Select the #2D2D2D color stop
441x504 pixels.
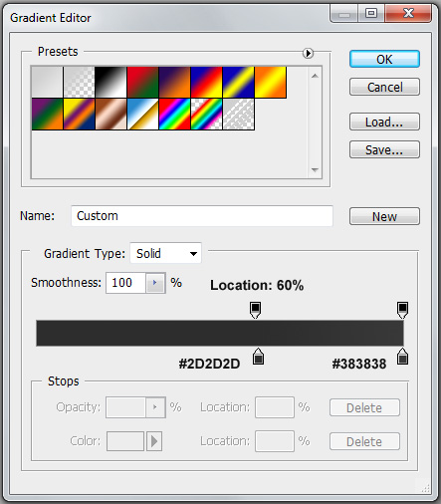(258, 357)
